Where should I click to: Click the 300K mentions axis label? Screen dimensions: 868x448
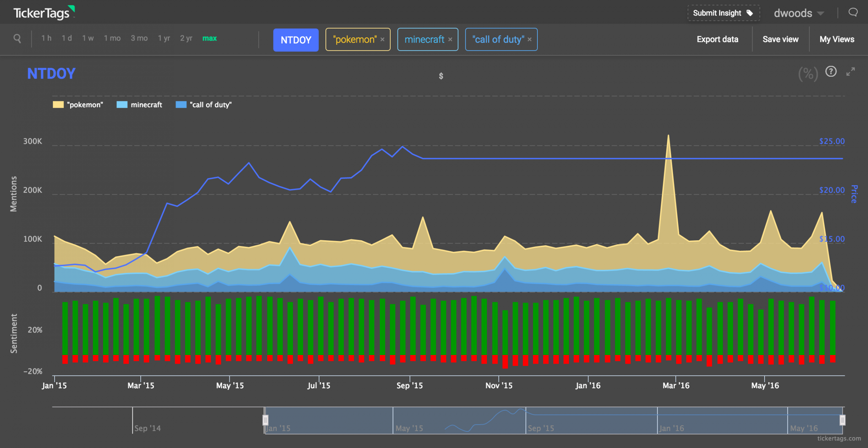tap(33, 141)
